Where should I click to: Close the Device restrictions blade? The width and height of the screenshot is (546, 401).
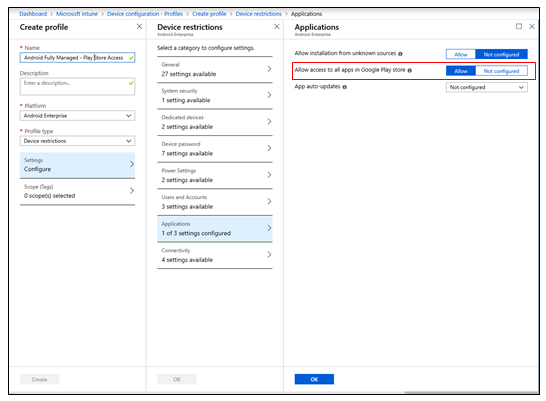(276, 26)
